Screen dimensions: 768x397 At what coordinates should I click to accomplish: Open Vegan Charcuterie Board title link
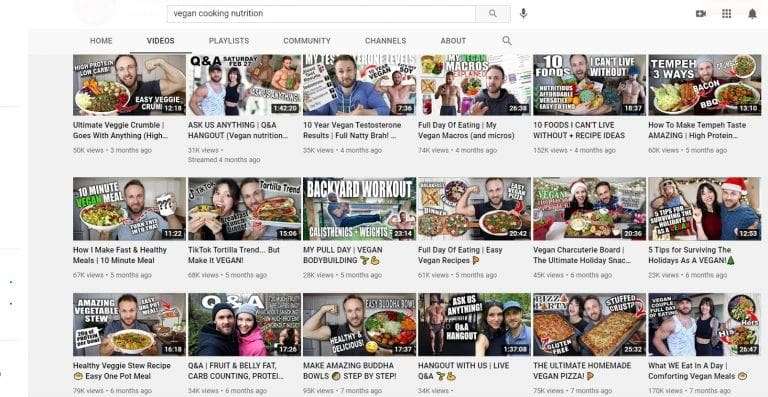pyautogui.click(x=582, y=255)
